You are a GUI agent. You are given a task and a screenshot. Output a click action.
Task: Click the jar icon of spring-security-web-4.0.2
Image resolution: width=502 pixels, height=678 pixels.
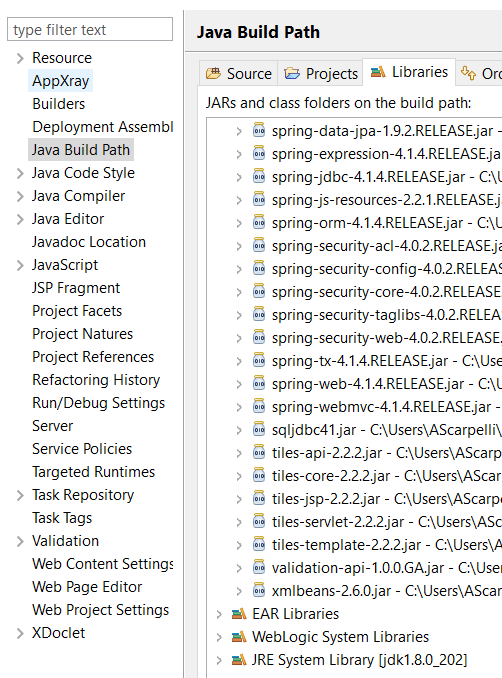259,337
